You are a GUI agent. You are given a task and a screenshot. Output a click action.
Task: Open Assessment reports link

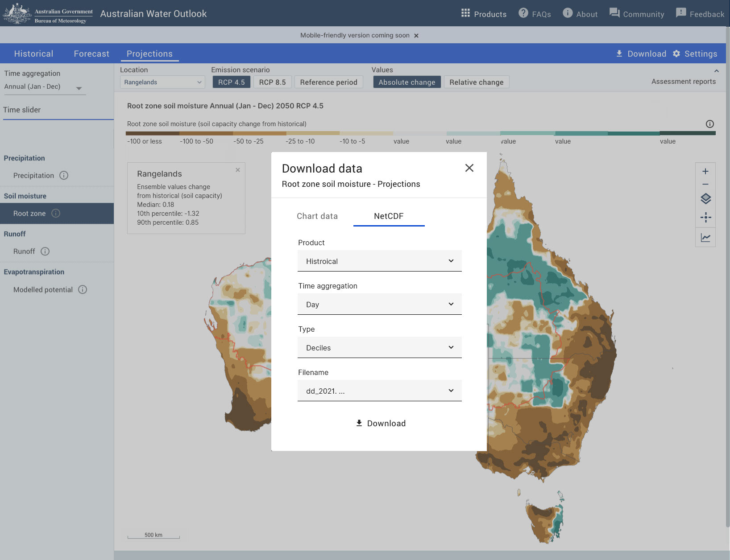pos(683,82)
